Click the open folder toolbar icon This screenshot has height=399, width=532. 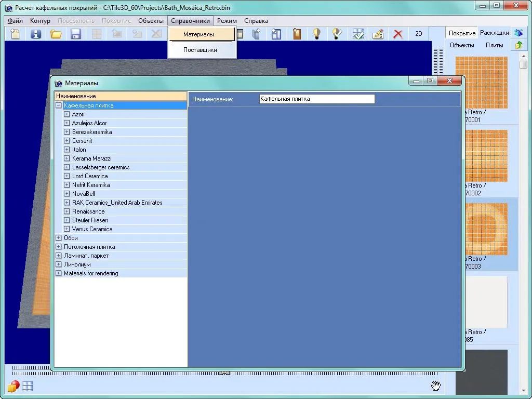56,34
